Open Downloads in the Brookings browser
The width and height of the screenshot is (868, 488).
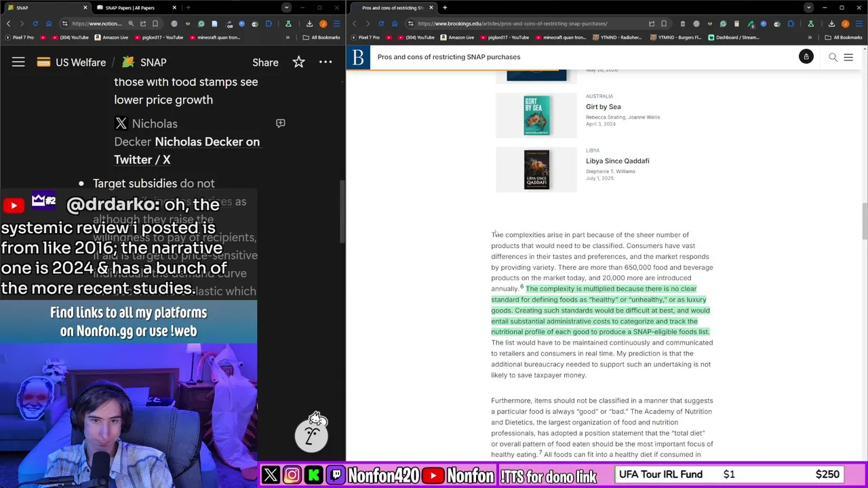point(831,24)
